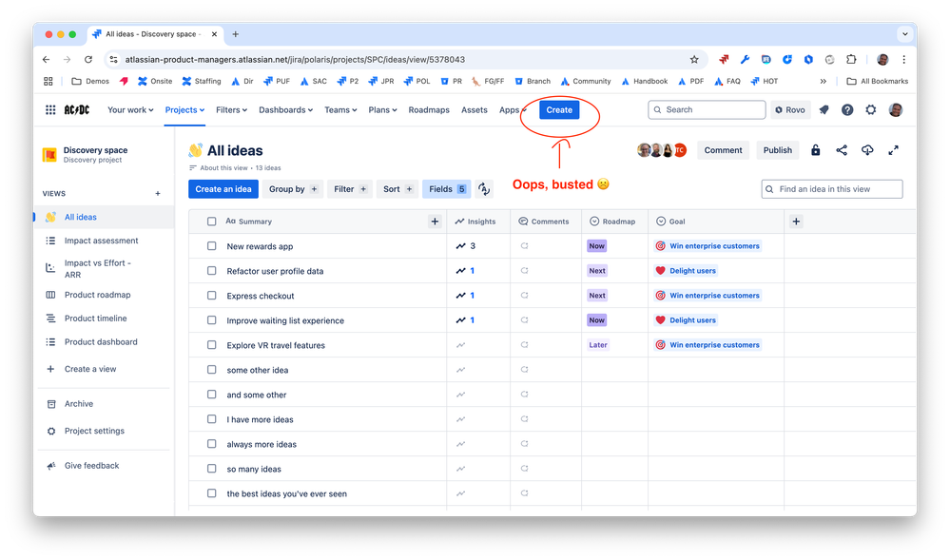Click the blue Create button
Image resolution: width=950 pixels, height=560 pixels.
(x=559, y=109)
